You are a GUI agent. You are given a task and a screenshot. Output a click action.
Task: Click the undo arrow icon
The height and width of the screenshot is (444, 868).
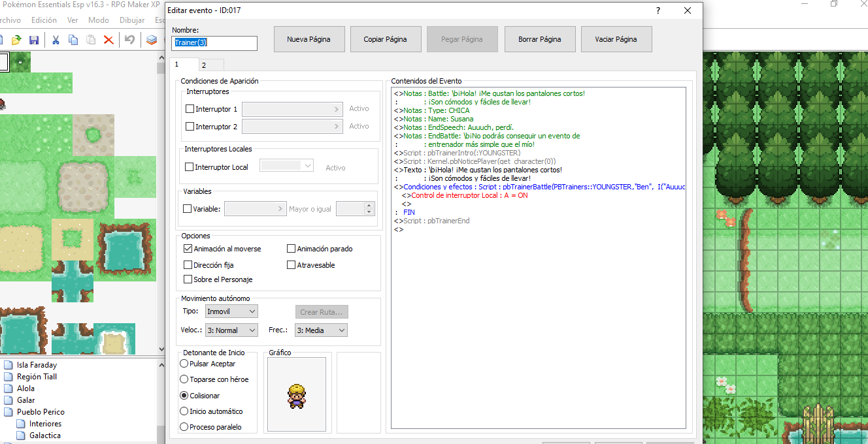click(x=129, y=40)
